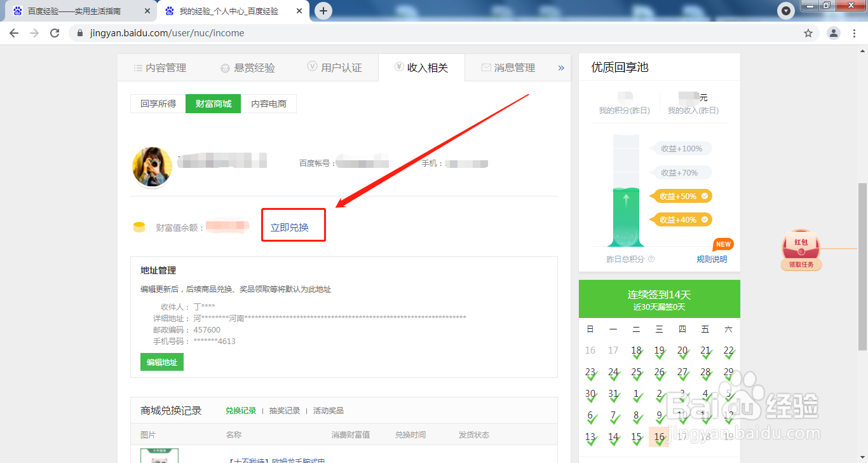The width and height of the screenshot is (868, 463).
Task: Click the site lock icon in address bar
Action: click(x=79, y=33)
